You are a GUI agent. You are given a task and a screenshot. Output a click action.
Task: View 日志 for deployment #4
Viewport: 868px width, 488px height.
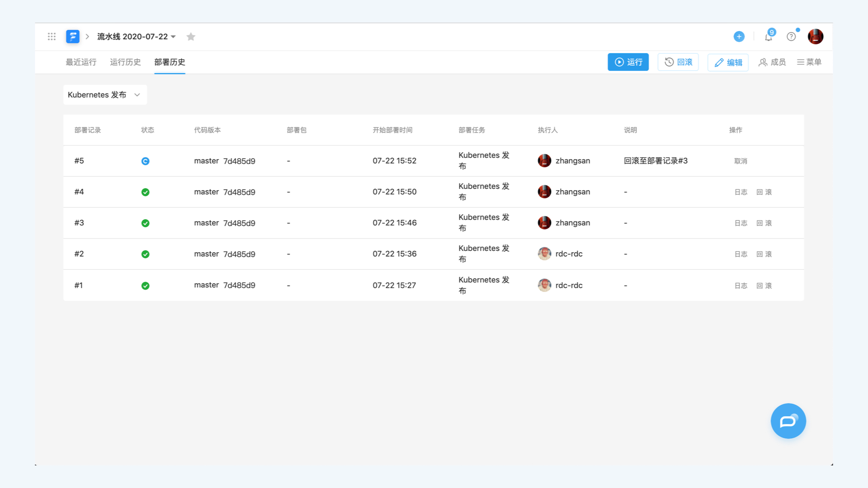click(x=741, y=192)
